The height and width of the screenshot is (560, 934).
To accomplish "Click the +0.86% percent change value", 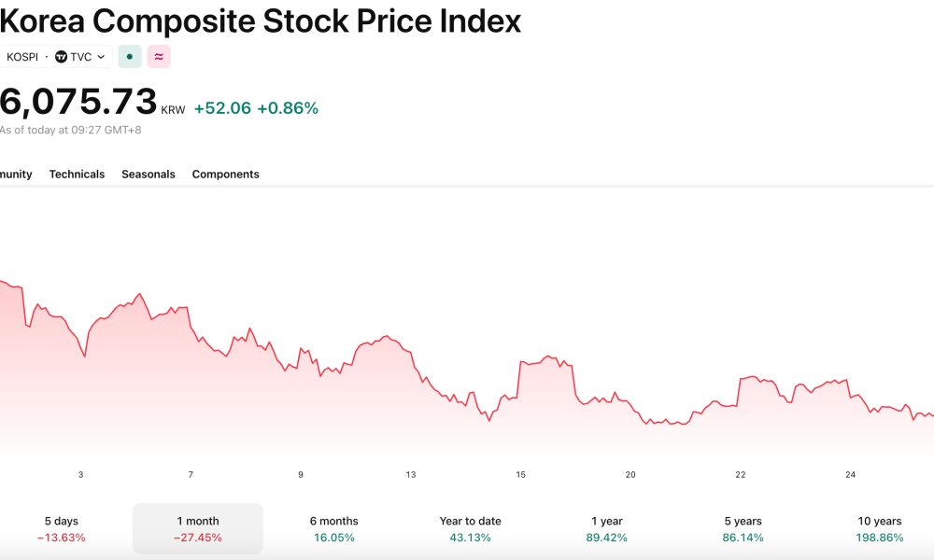I will (288, 107).
